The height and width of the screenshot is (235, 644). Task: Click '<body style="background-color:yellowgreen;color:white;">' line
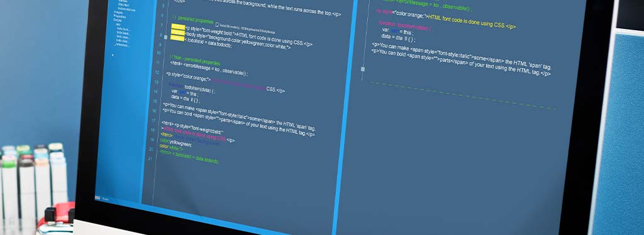[x=238, y=41]
